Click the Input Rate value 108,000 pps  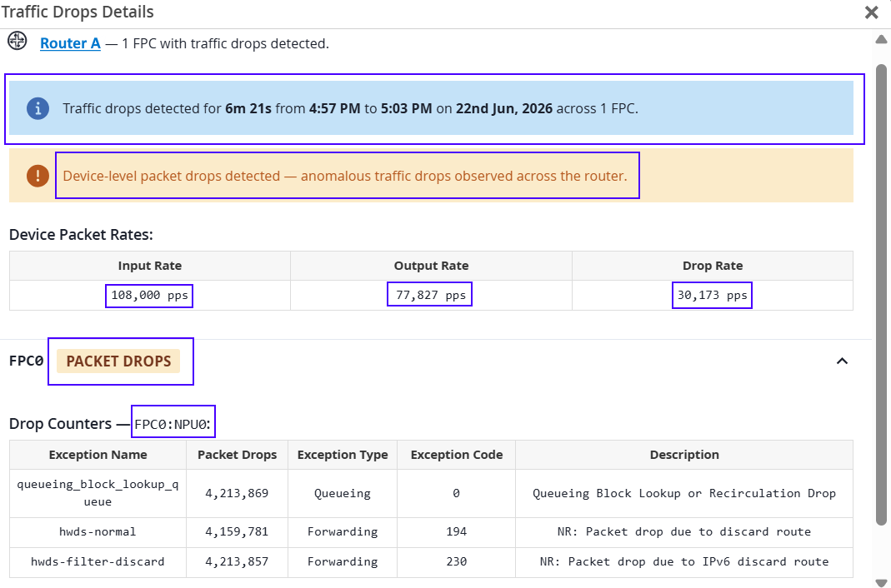pos(149,295)
